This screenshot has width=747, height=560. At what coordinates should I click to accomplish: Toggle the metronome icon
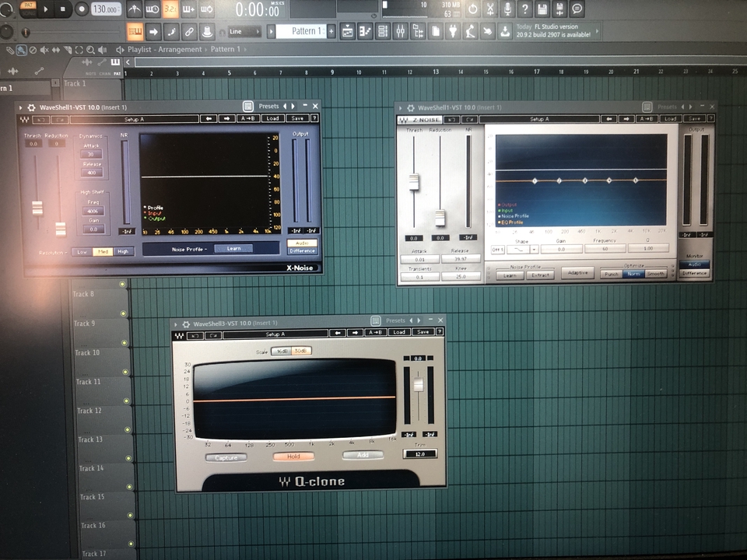pos(135,9)
